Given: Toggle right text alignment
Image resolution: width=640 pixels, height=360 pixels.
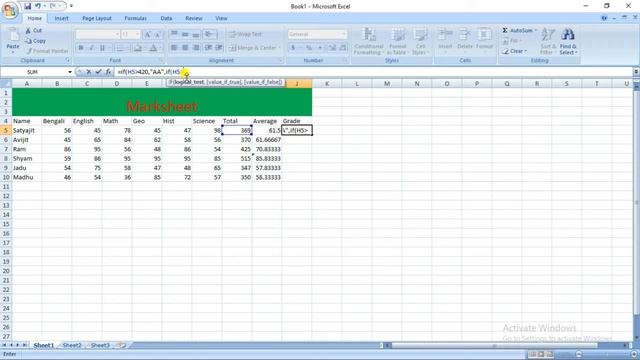Looking at the screenshot, I should tap(196, 48).
